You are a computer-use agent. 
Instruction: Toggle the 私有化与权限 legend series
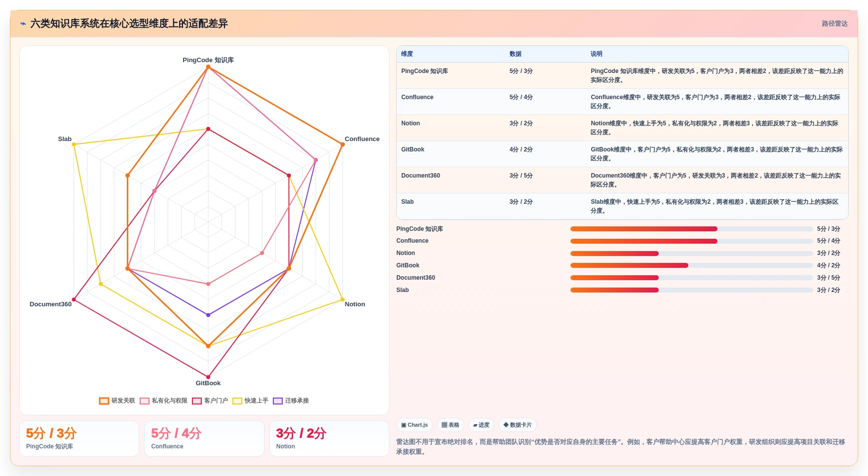pyautogui.click(x=163, y=401)
